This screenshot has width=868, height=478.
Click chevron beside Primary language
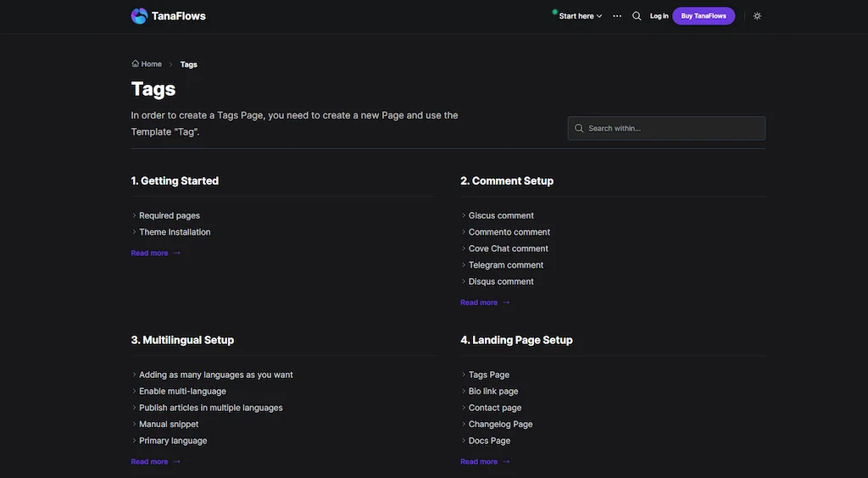tap(134, 441)
